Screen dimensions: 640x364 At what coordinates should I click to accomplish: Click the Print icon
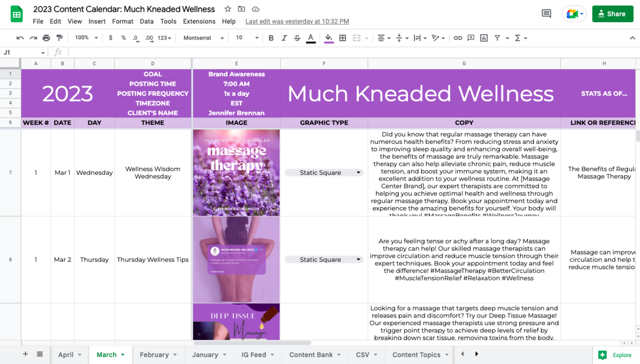(46, 38)
